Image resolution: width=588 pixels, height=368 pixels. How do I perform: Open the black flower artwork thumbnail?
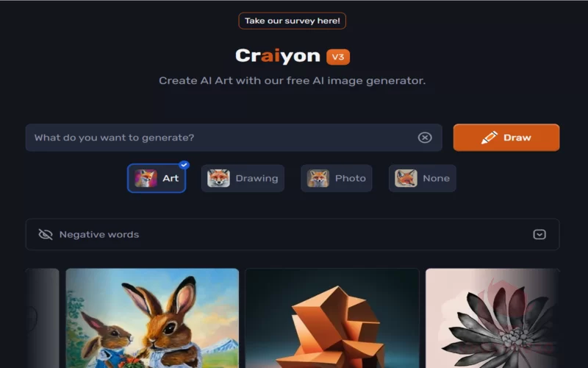point(492,318)
